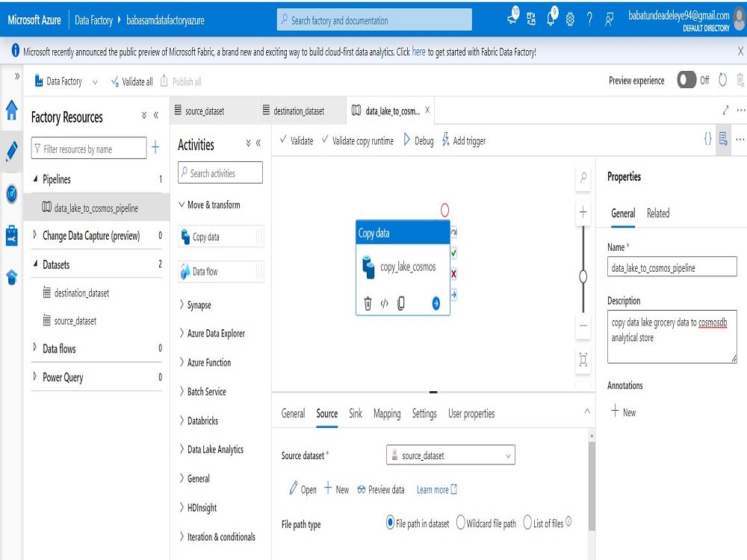Viewport: 747px width, 560px height.
Task: Open the help question mark icon
Action: tap(589, 19)
